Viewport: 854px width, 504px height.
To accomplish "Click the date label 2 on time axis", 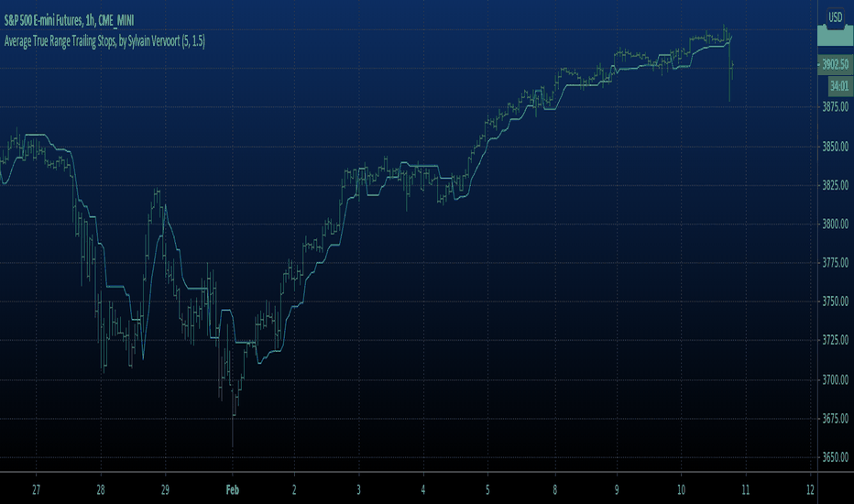I will [x=294, y=489].
